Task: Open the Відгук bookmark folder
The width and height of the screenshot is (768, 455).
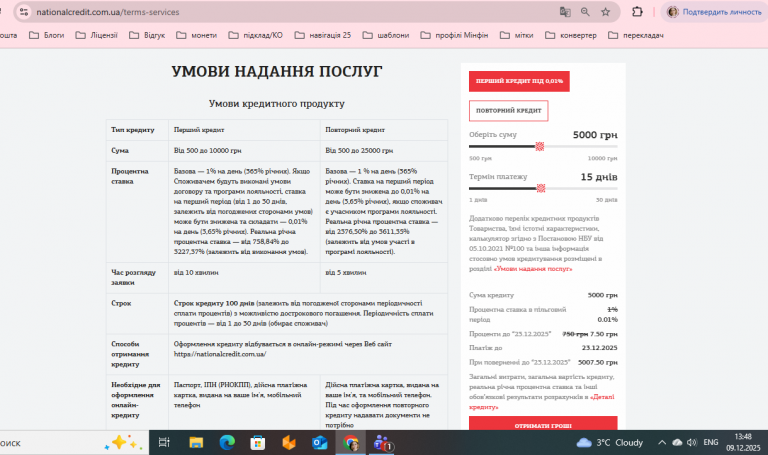Action: [x=147, y=35]
